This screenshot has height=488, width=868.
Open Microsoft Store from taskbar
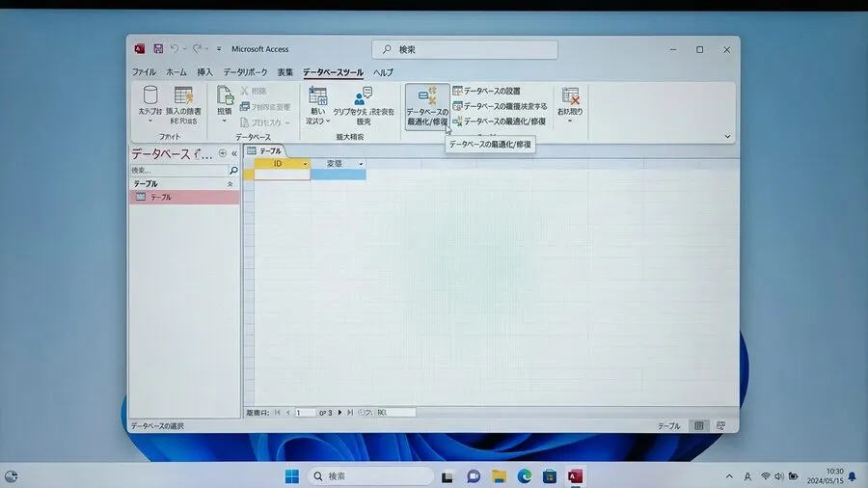pyautogui.click(x=550, y=475)
